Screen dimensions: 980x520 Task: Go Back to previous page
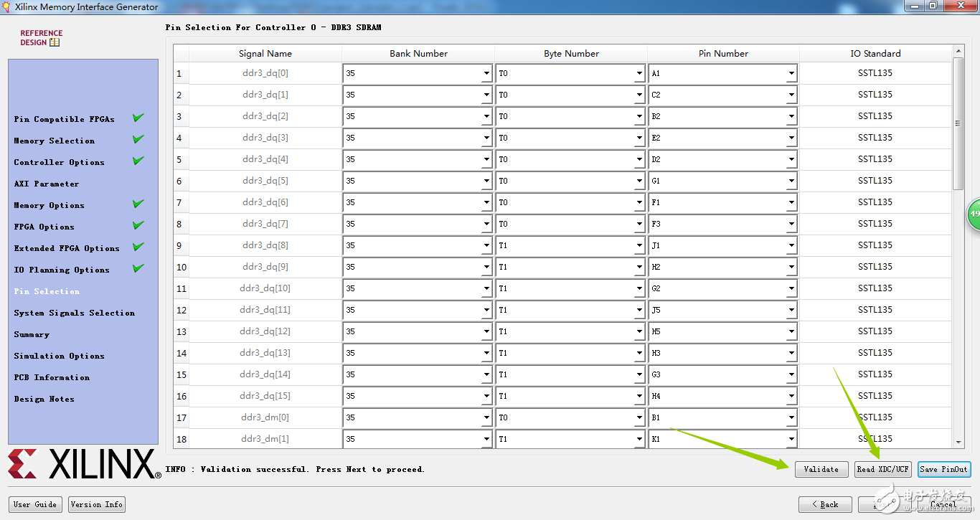click(825, 504)
